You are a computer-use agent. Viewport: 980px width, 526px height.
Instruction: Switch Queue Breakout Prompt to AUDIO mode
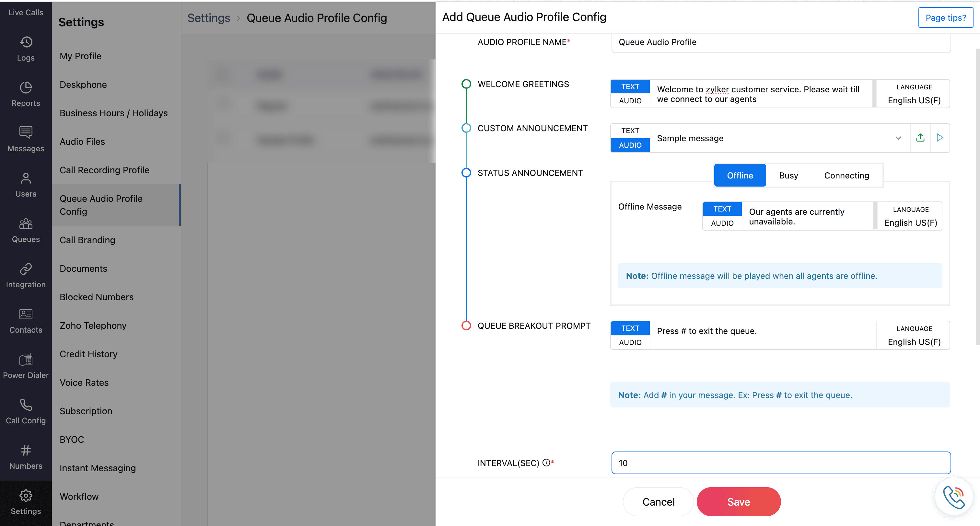click(630, 342)
